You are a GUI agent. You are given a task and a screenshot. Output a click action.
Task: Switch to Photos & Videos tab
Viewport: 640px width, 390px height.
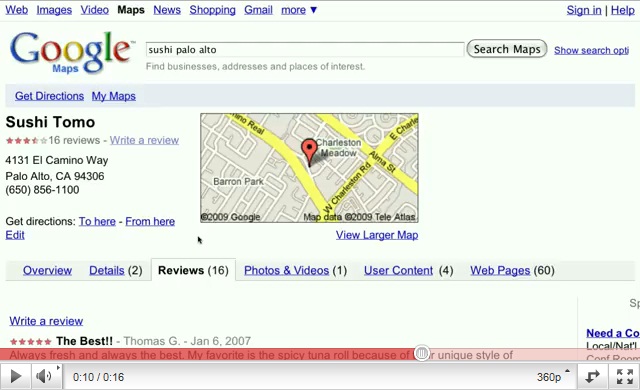click(295, 270)
